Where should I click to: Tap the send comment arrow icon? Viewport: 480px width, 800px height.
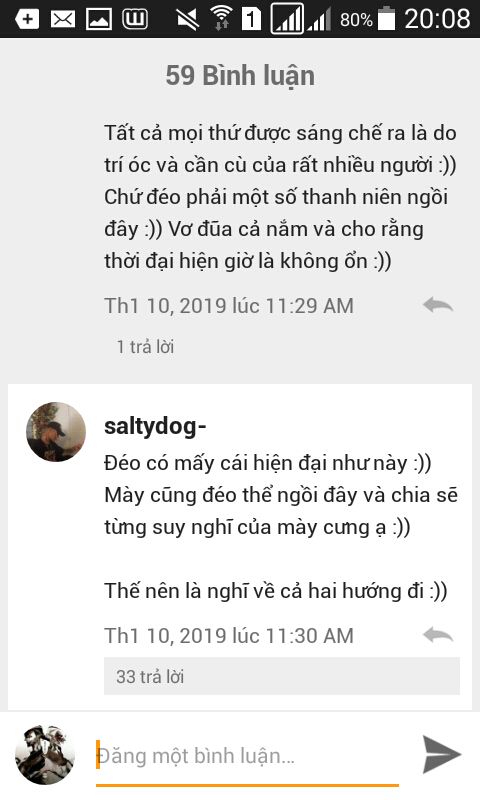(442, 754)
